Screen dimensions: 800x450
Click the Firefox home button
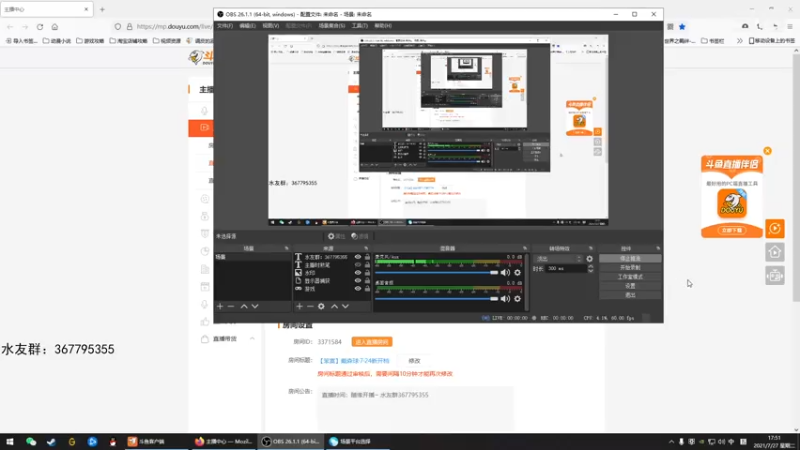(x=55, y=27)
